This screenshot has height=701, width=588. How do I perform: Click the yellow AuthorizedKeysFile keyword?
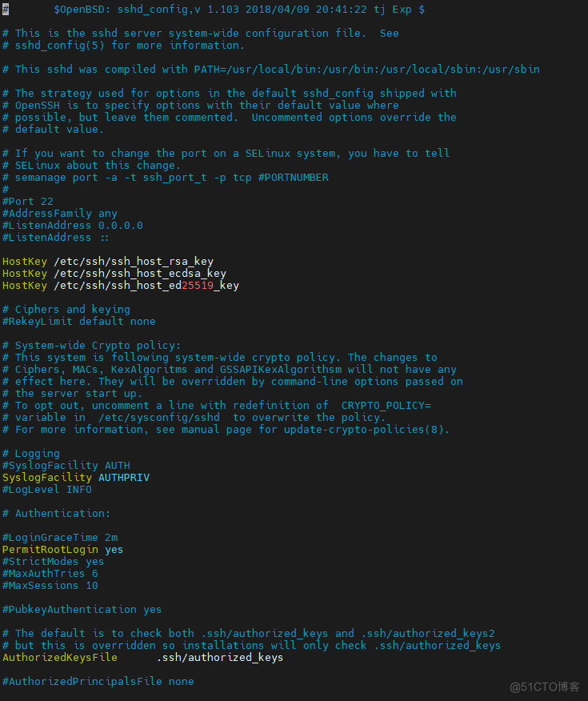pos(59,658)
